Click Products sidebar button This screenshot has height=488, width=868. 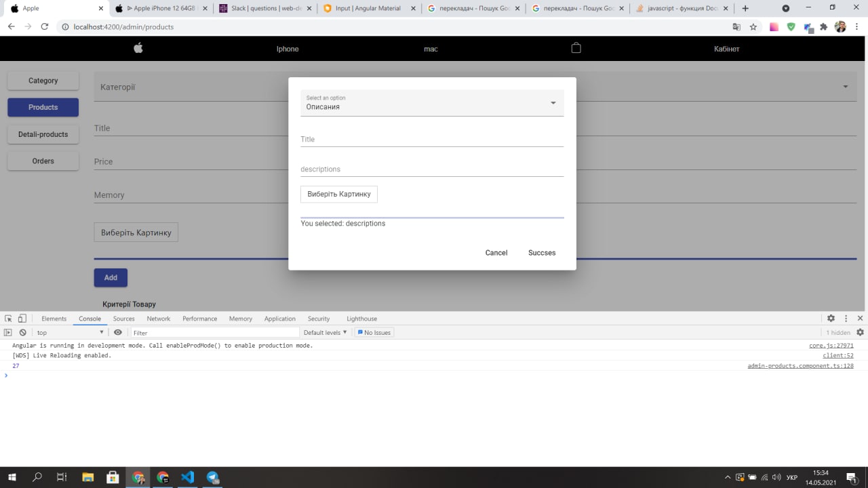tap(43, 107)
